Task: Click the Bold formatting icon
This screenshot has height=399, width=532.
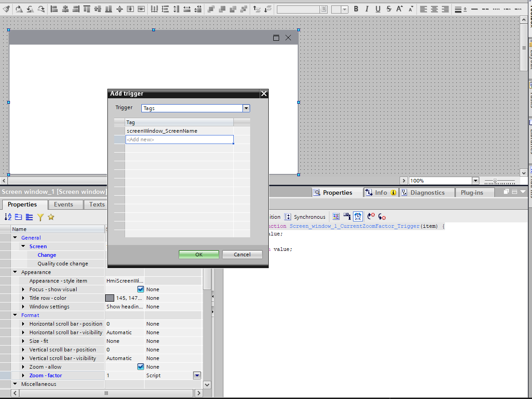Action: [356, 9]
